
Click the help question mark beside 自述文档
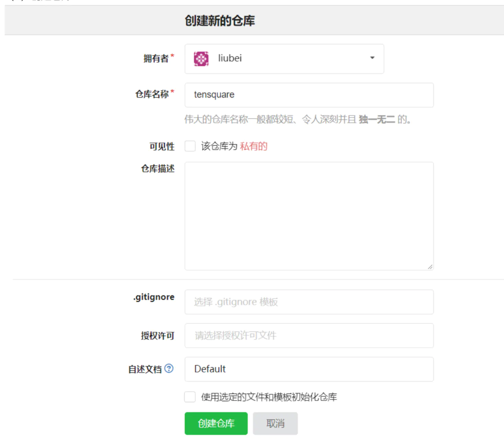[x=169, y=368]
